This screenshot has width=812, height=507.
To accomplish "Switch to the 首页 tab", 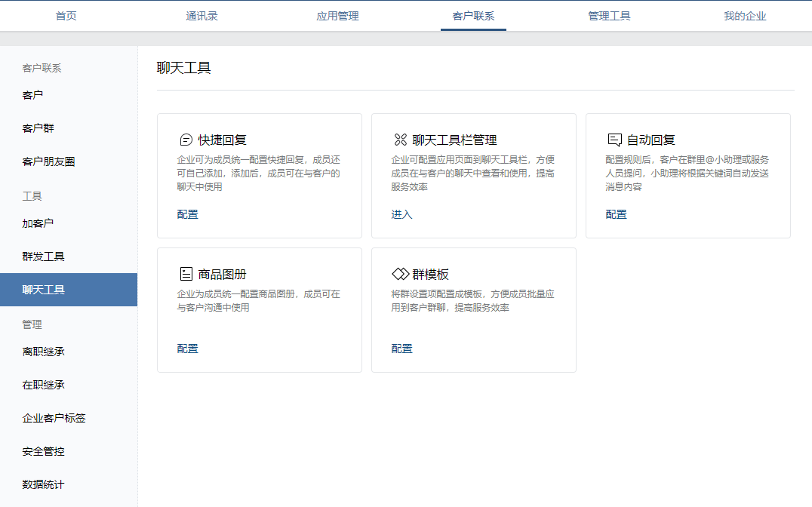I will (66, 16).
